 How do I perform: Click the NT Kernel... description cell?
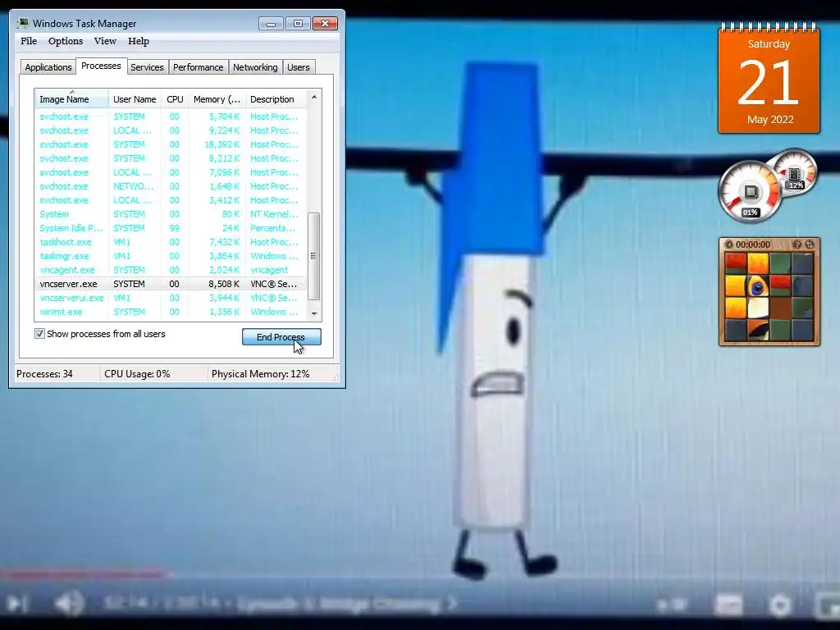tap(274, 214)
